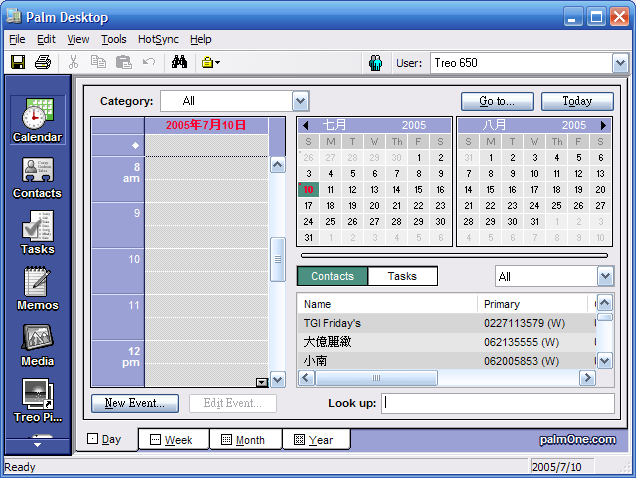The width and height of the screenshot is (636, 478).
Task: Click the contacts list horizontal scrollbar thumb
Action: click(376, 378)
